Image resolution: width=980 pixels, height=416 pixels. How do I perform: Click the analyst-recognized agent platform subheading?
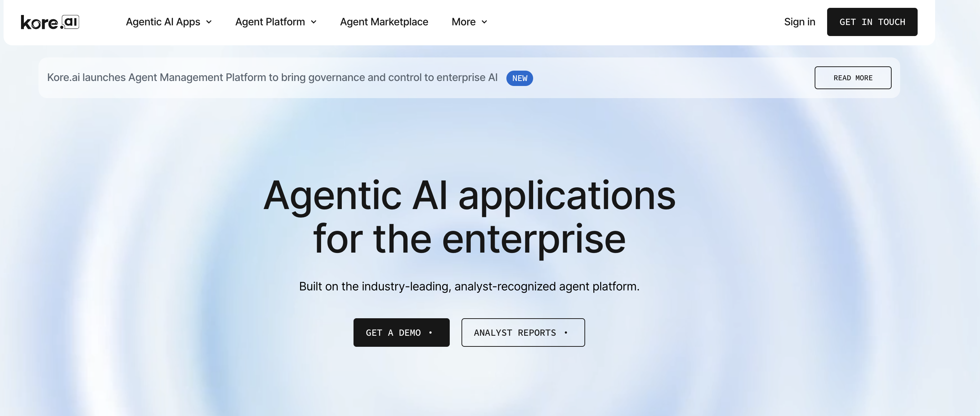pos(469,286)
